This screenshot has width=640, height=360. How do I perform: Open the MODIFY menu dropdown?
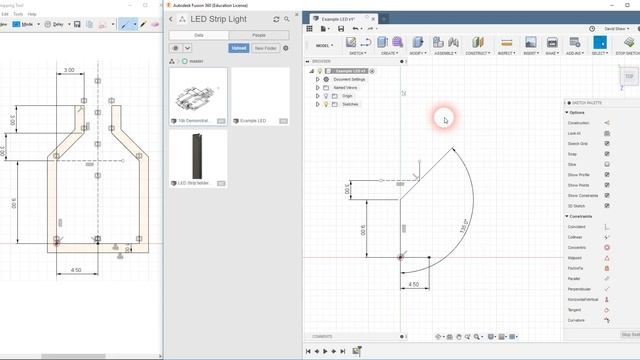[x=418, y=53]
